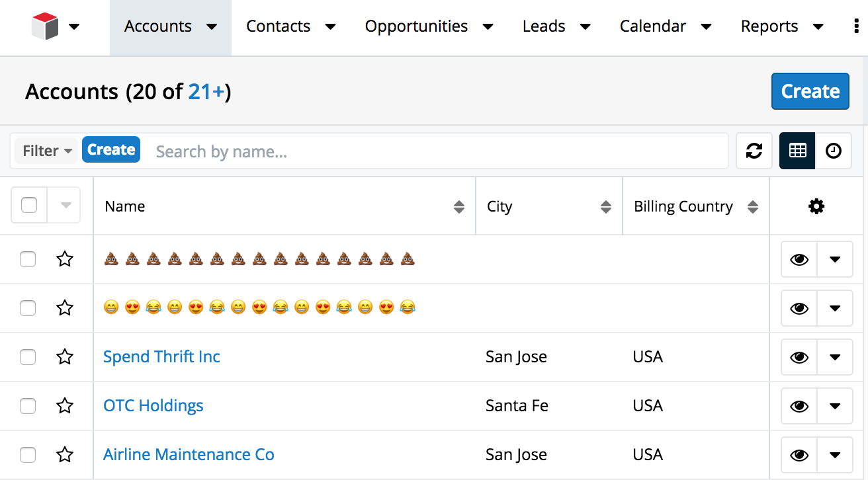The height and width of the screenshot is (480, 868).
Task: Star the OTC Holdings account
Action: (64, 406)
